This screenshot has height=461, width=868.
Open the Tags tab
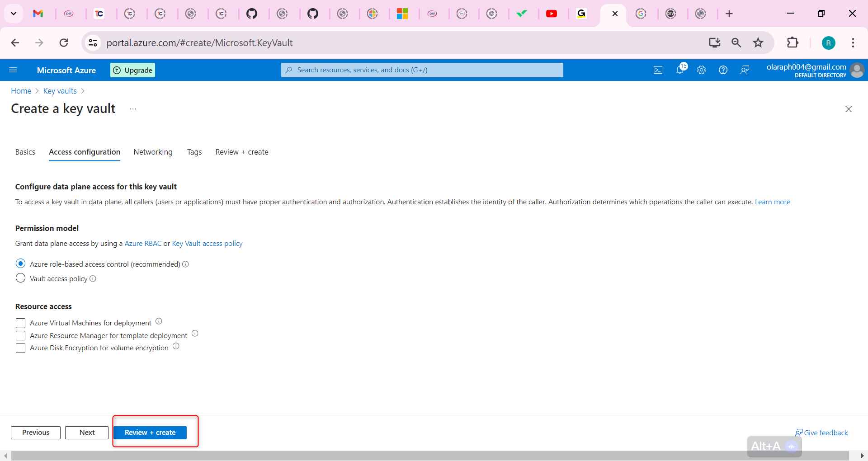[194, 152]
